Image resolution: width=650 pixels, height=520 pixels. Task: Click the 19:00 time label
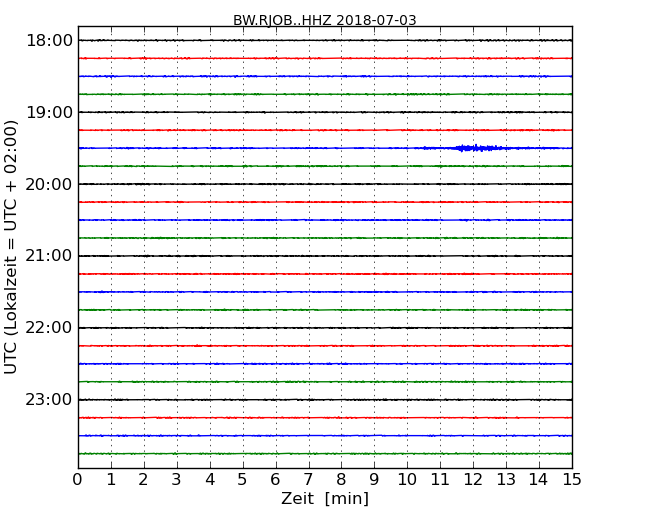coord(49,112)
